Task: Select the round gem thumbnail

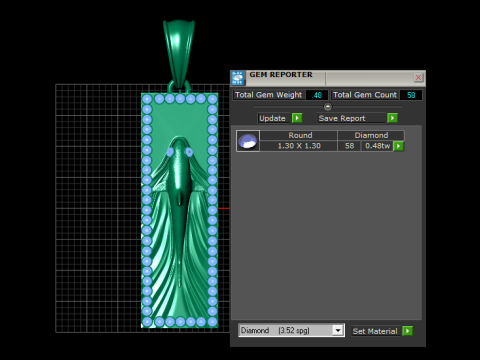Action: 248,141
